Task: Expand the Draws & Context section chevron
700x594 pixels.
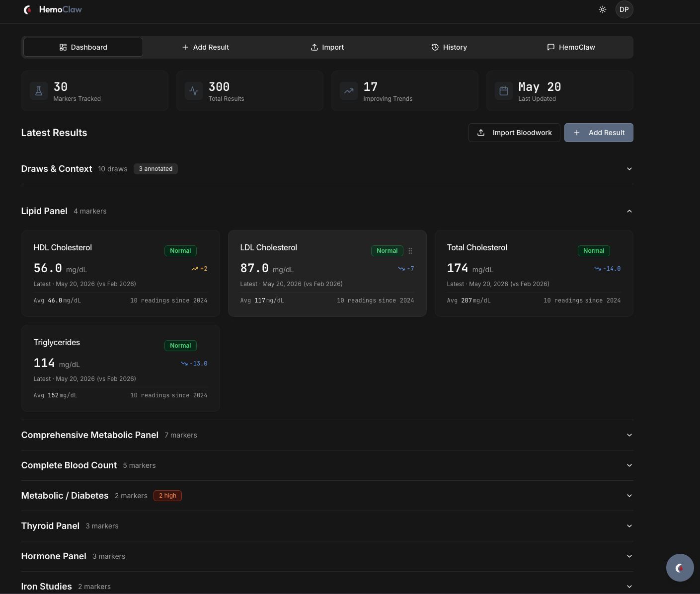Action: click(x=629, y=169)
